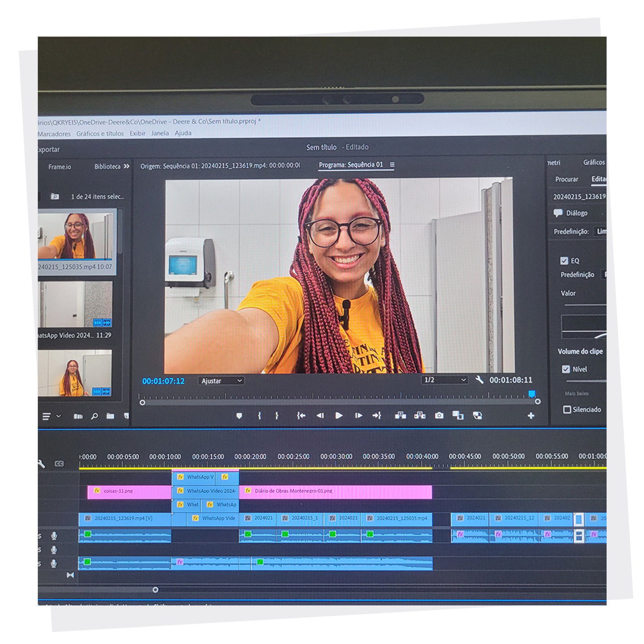This screenshot has height=644, width=644.
Task: Open the Janela menu
Action: (160, 134)
